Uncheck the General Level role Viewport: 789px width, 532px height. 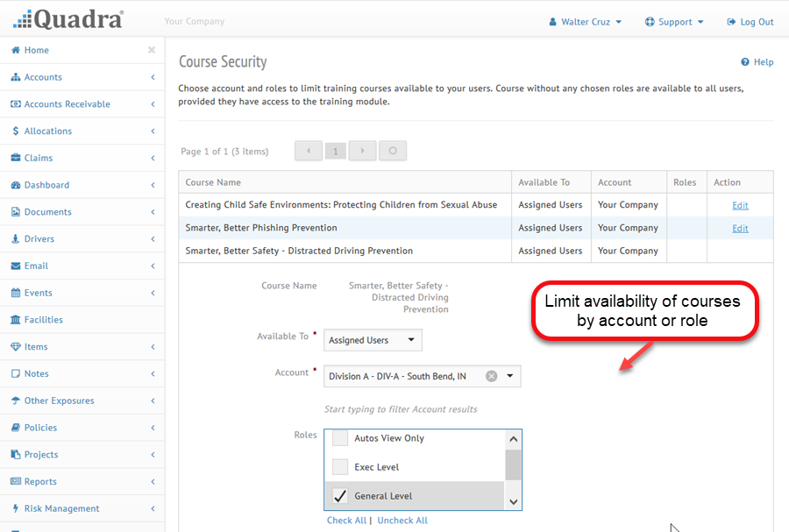(340, 496)
